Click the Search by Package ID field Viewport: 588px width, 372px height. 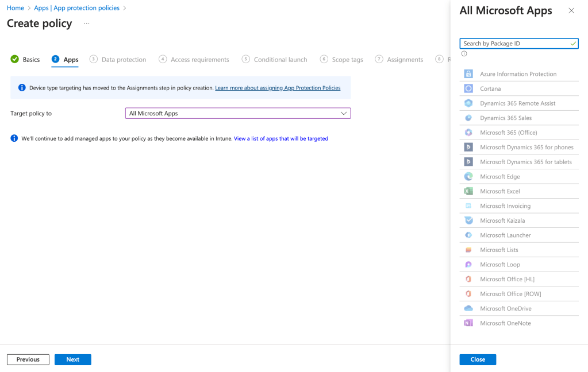click(514, 44)
